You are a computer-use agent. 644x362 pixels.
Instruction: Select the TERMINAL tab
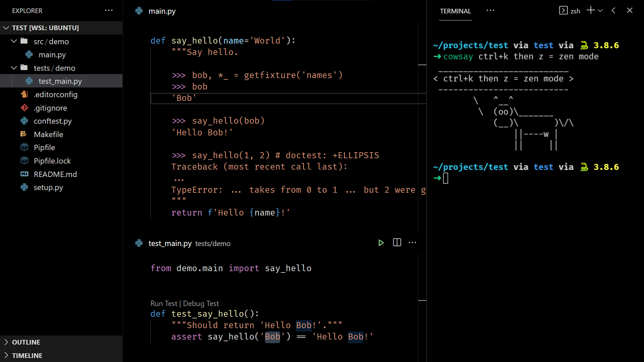click(x=455, y=11)
